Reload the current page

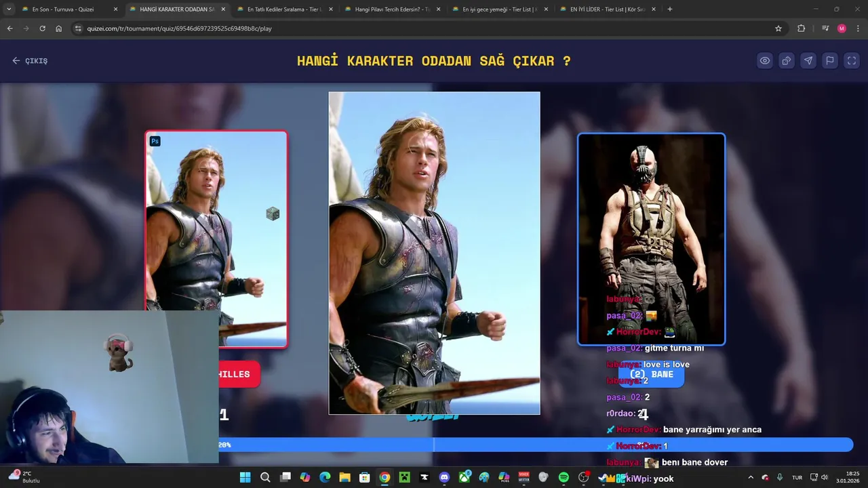pyautogui.click(x=42, y=28)
